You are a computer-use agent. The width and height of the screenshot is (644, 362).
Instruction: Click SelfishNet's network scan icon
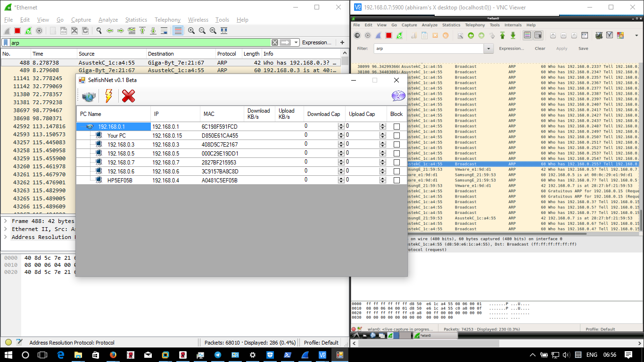click(x=89, y=96)
